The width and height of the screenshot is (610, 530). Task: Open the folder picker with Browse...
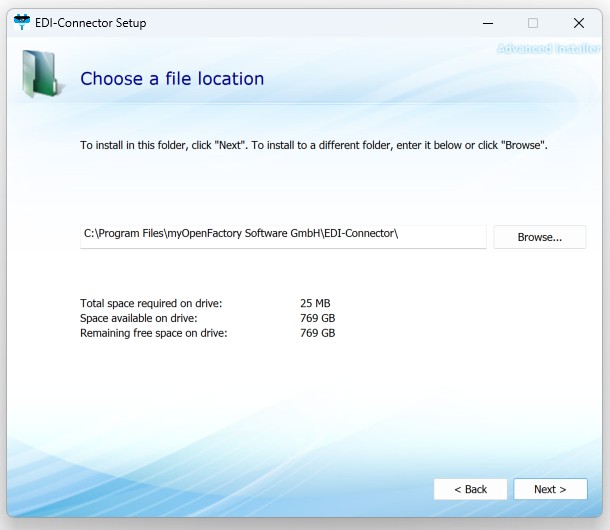click(x=539, y=237)
